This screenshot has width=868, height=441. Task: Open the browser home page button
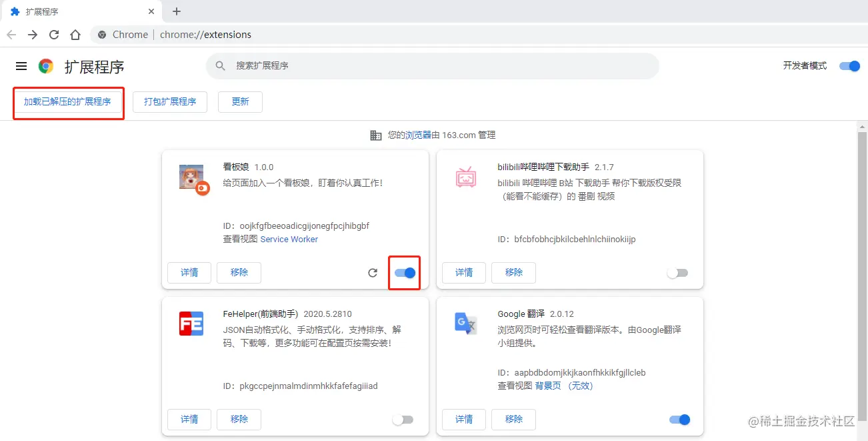pyautogui.click(x=75, y=35)
